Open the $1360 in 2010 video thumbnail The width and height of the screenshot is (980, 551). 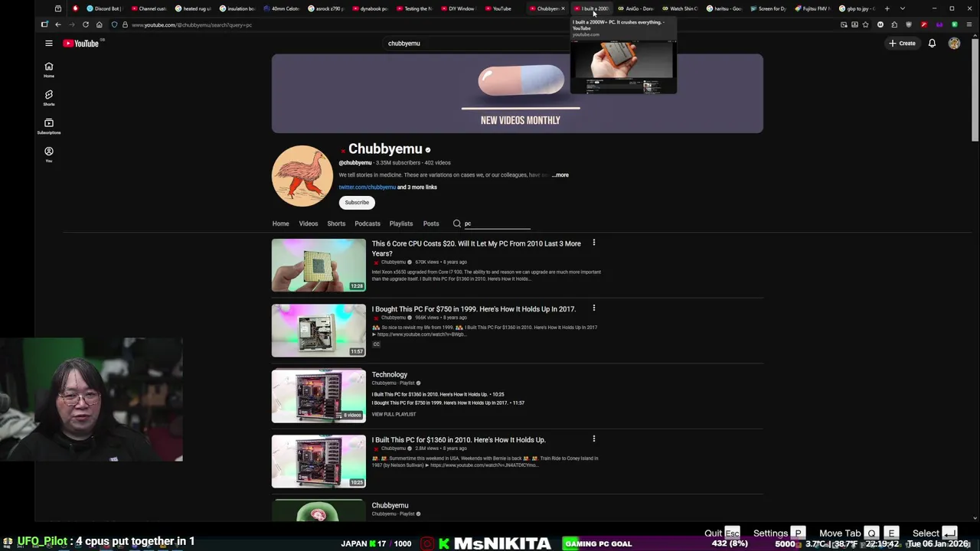(x=318, y=461)
